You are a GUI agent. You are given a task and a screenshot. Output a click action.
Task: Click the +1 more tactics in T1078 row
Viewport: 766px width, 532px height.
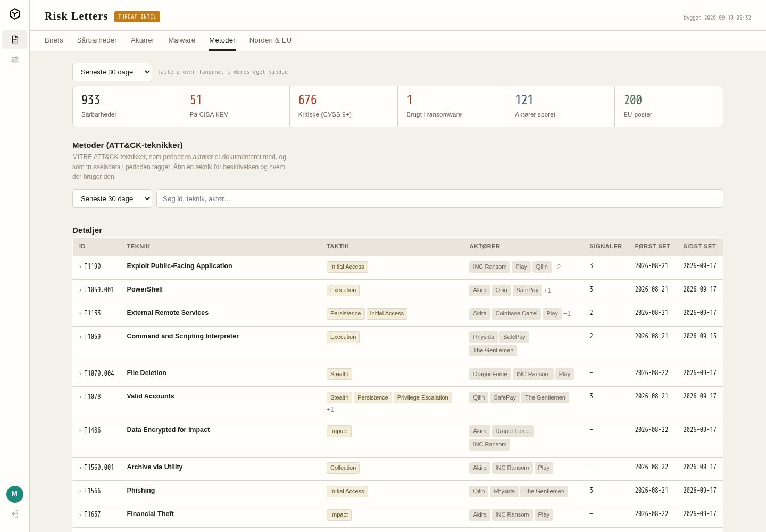click(x=330, y=410)
